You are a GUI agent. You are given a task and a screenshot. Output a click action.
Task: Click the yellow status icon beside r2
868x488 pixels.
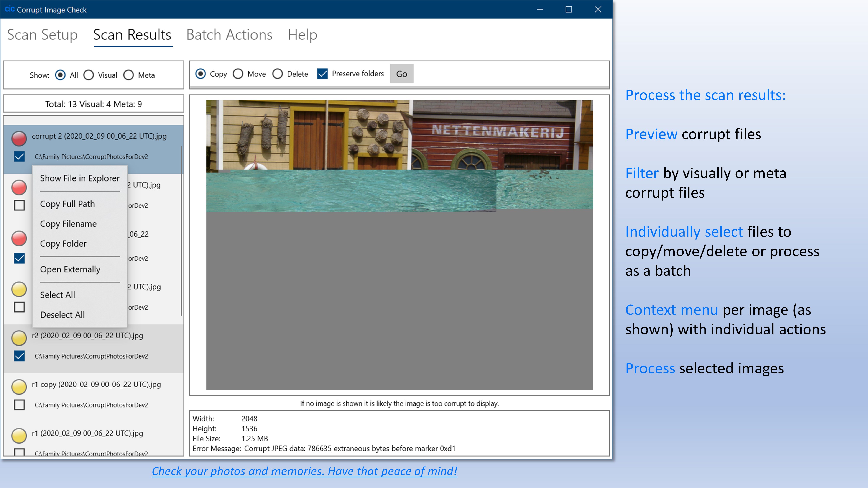point(19,338)
